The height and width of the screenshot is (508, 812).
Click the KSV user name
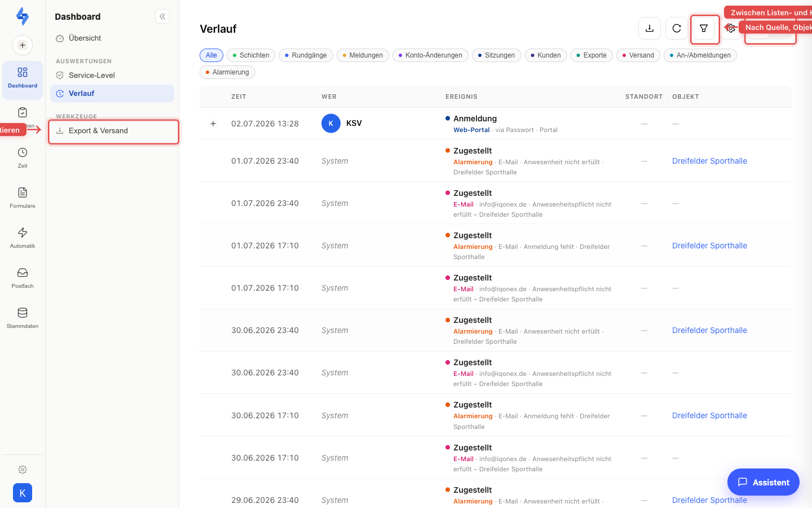[x=354, y=123]
